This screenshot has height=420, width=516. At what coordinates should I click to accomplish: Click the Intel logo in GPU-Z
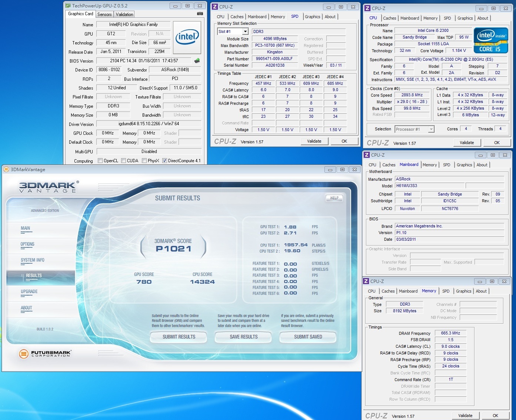[187, 37]
